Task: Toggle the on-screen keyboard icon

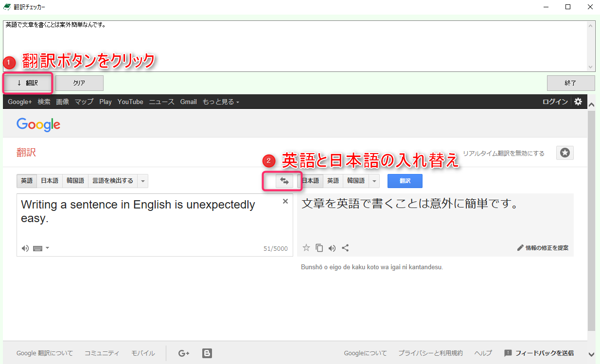Action: [x=38, y=248]
